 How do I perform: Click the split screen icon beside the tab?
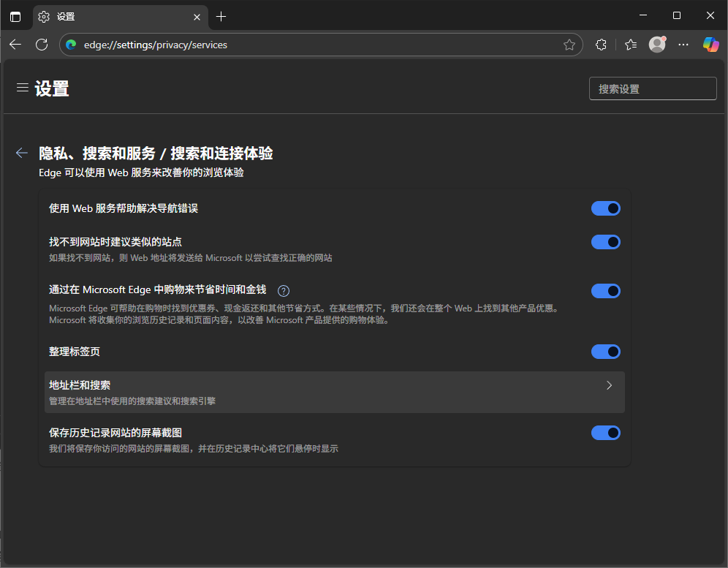tap(15, 16)
